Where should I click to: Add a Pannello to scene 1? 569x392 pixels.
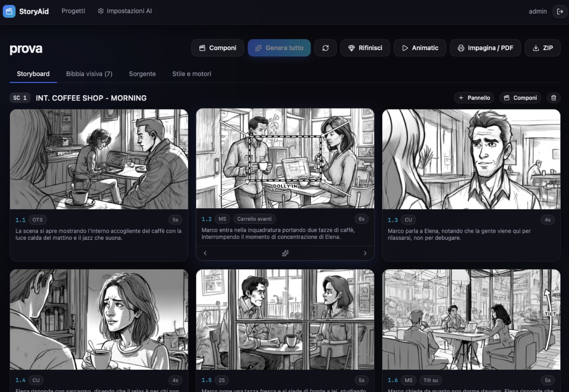(474, 98)
